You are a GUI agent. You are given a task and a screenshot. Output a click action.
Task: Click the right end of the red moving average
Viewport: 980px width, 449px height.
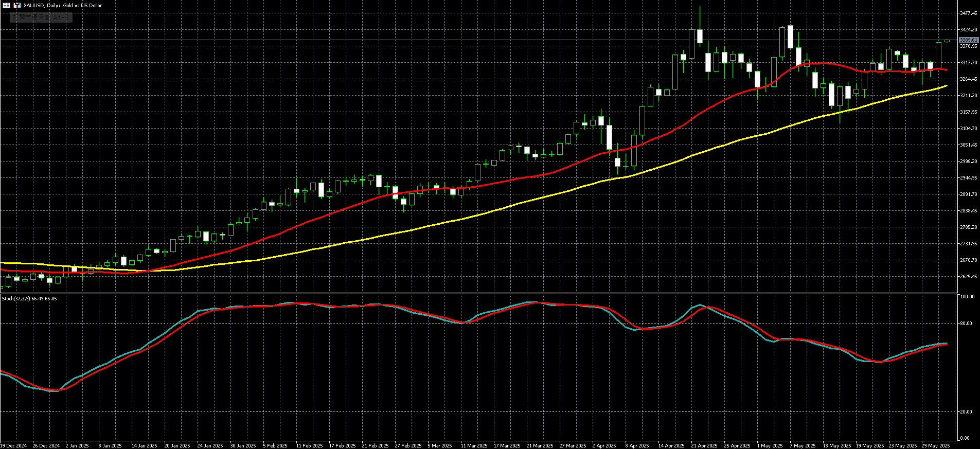pos(946,69)
